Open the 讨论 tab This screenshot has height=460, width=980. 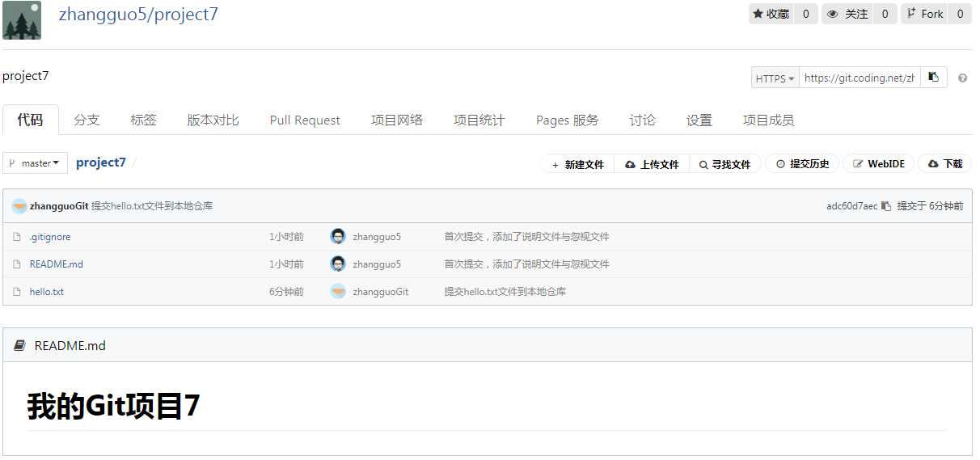pyautogui.click(x=643, y=120)
